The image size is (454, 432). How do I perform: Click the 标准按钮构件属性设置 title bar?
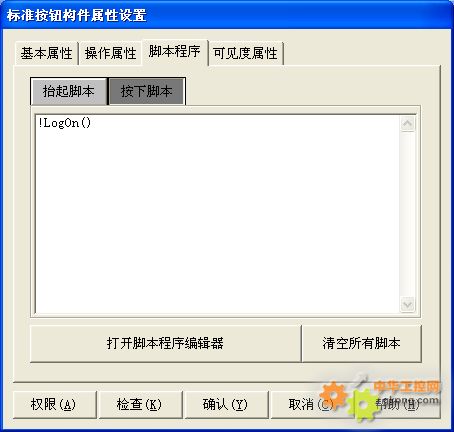(227, 15)
